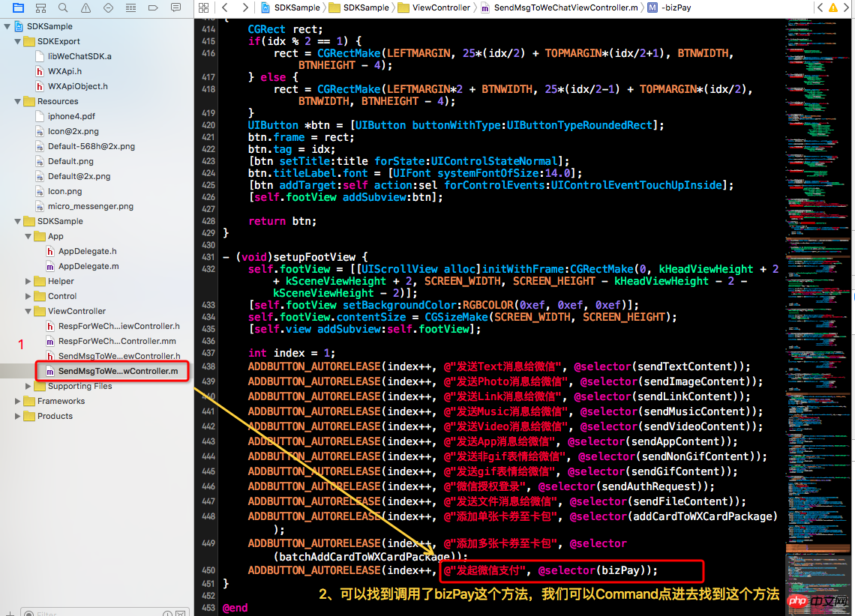The width and height of the screenshot is (855, 616).
Task: Open the related items grid menu
Action: [x=203, y=7]
